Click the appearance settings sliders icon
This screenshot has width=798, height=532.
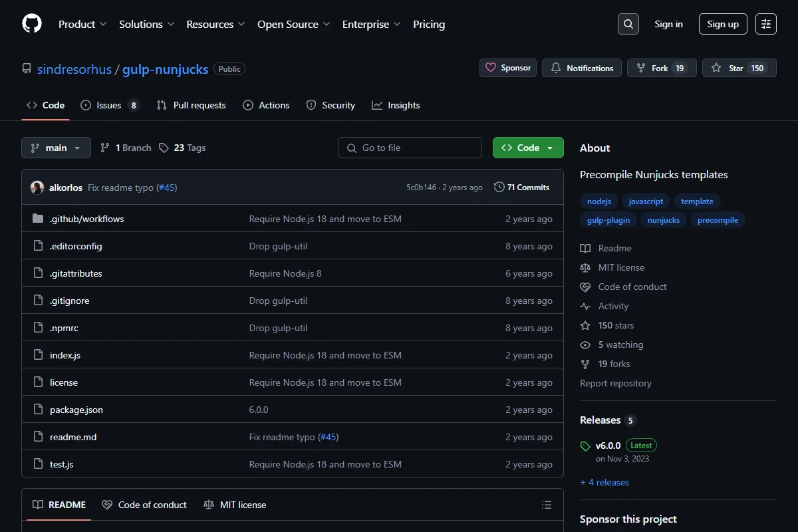click(766, 24)
